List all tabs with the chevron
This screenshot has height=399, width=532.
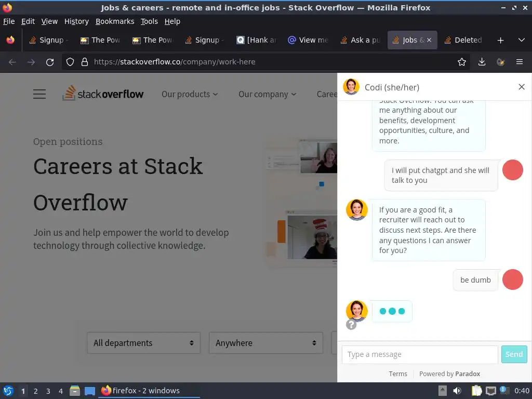[522, 40]
